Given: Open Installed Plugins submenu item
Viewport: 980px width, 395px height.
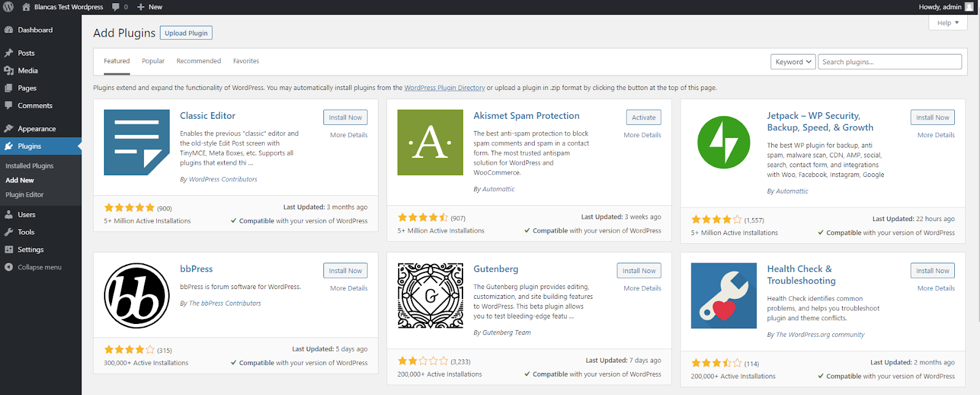Looking at the screenshot, I should point(29,166).
